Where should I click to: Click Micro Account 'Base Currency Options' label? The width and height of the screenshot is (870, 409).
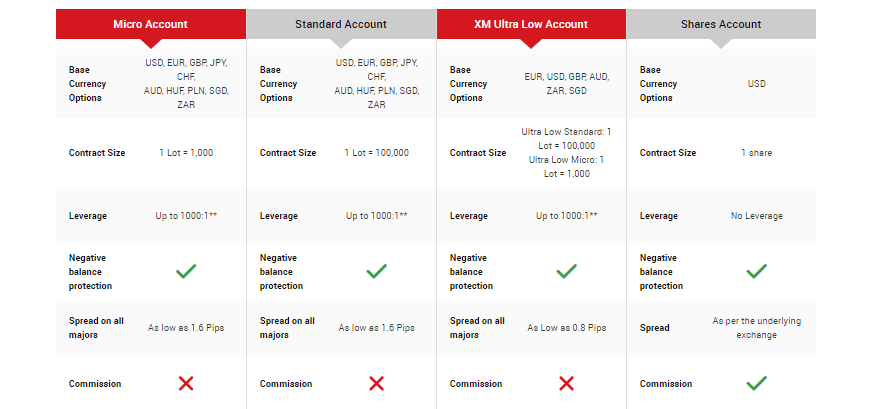pyautogui.click(x=87, y=84)
